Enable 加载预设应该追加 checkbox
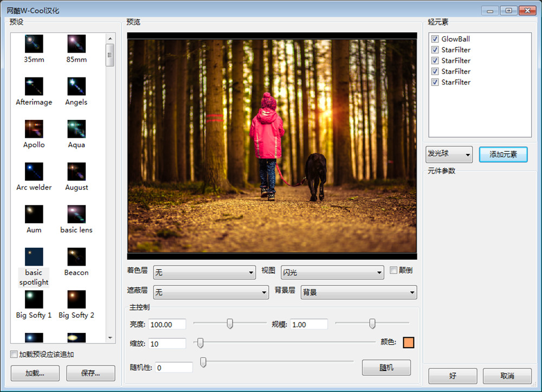 (x=14, y=355)
